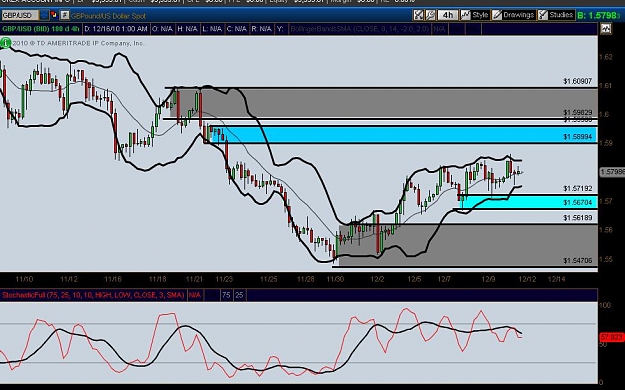Click the R: N/A range value cell

(262, 29)
